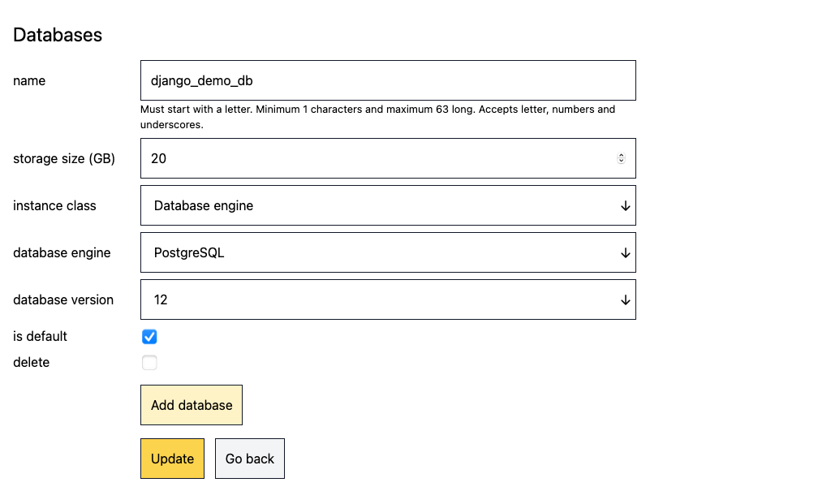Click the 'storage size (GB)' label
The image size is (831, 504).
click(x=64, y=158)
